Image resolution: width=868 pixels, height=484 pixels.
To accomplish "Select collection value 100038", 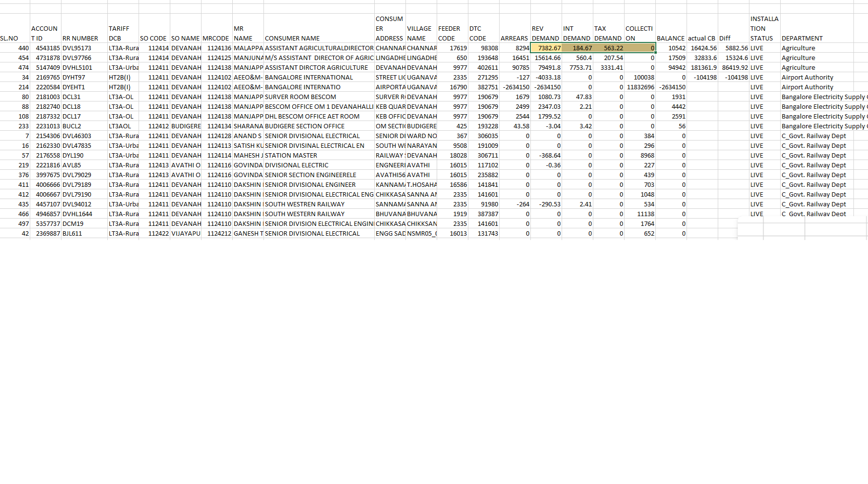I will point(640,77).
